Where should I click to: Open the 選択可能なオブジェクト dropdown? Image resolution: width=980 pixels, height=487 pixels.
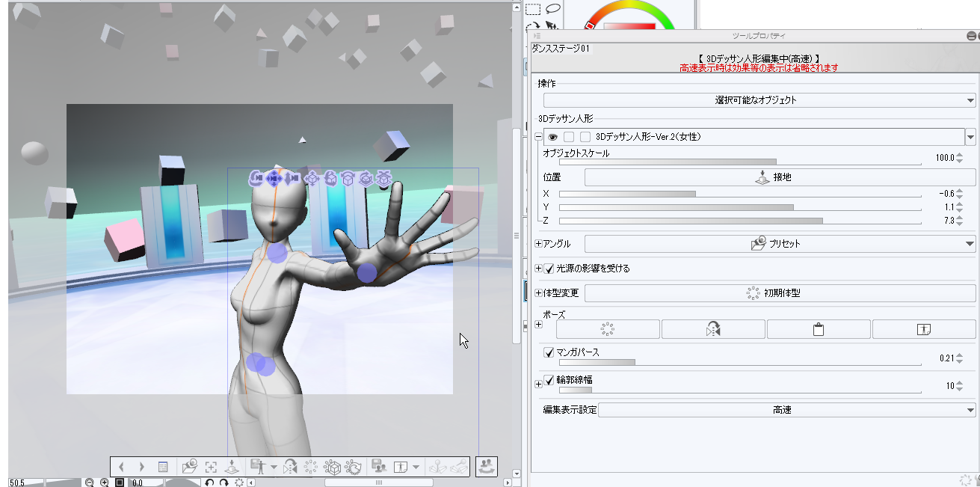pos(759,99)
